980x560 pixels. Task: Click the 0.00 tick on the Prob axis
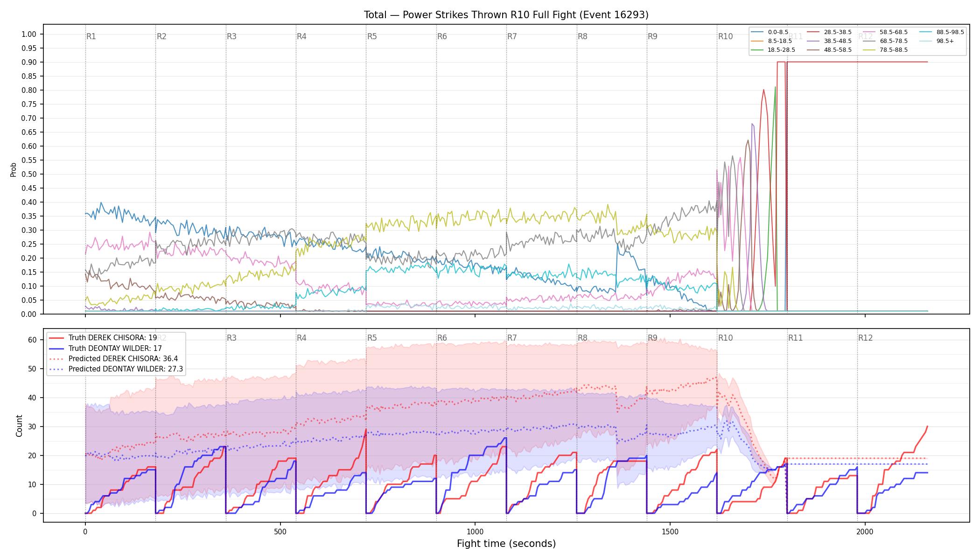(x=29, y=314)
